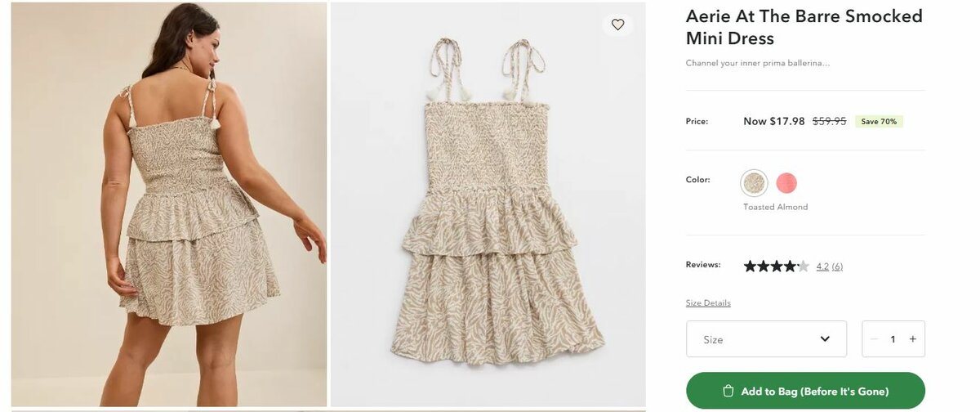Image resolution: width=980 pixels, height=412 pixels.
Task: Click the shopping bag icon in the Add to Bag button
Action: (728, 392)
